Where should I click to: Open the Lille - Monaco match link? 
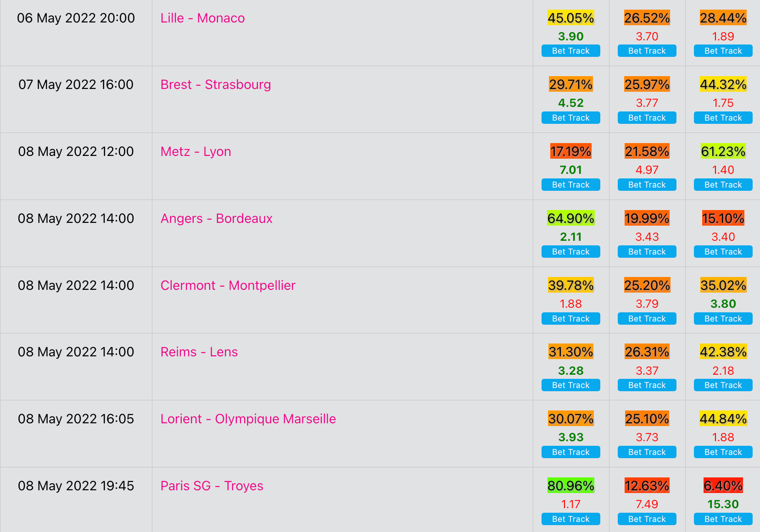coord(202,18)
